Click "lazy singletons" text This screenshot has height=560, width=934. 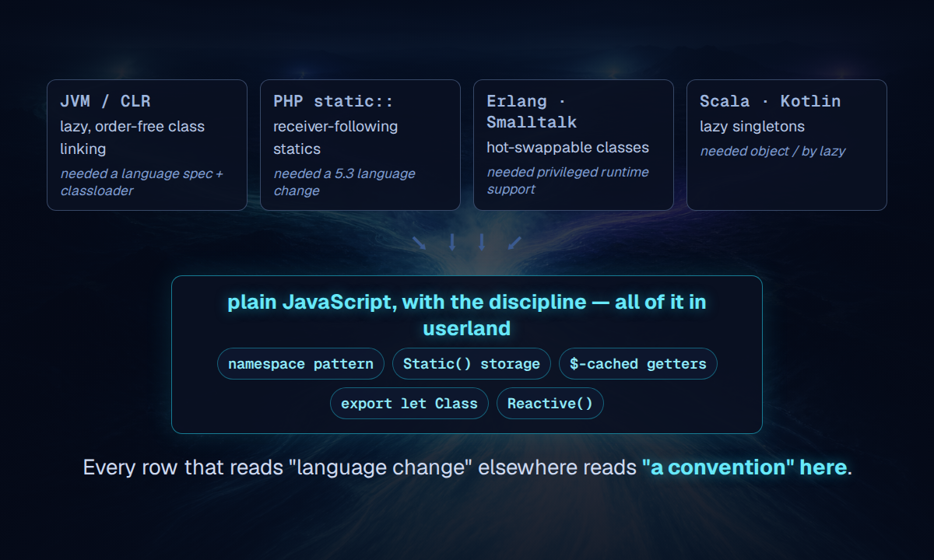tap(752, 126)
